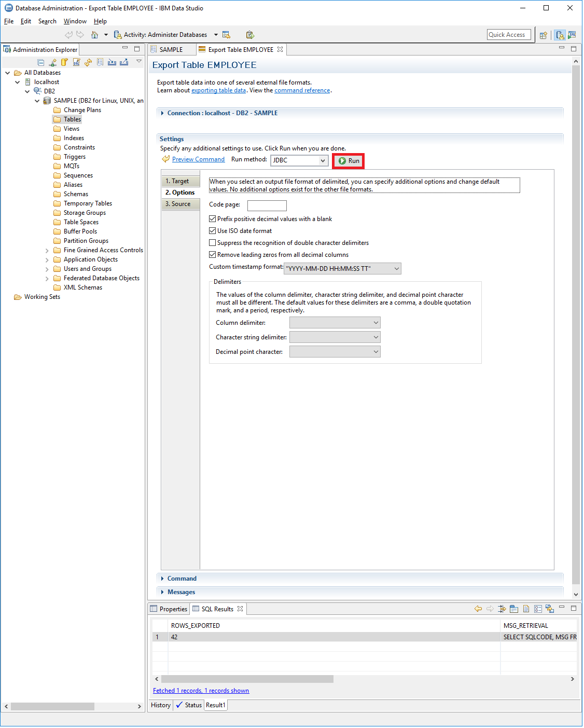The width and height of the screenshot is (584, 728).
Task: Uncheck Use ISO date format
Action: coord(212,231)
